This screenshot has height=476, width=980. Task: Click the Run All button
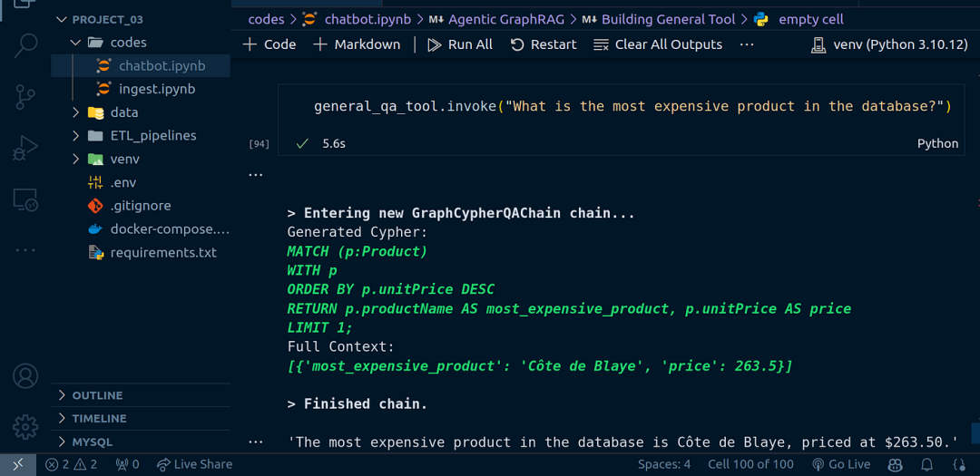click(459, 44)
